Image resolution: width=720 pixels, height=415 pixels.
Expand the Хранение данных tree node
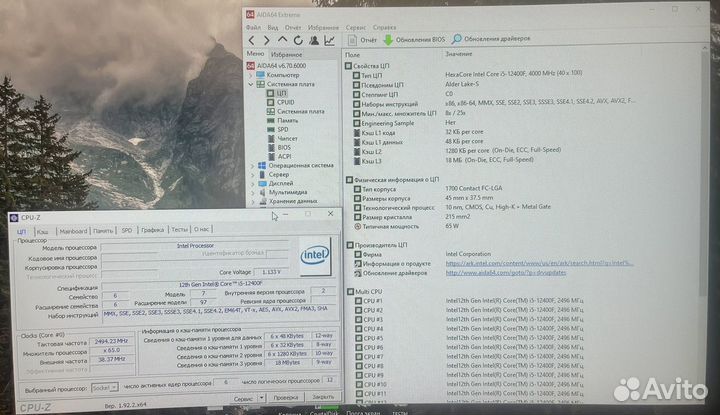(x=253, y=202)
